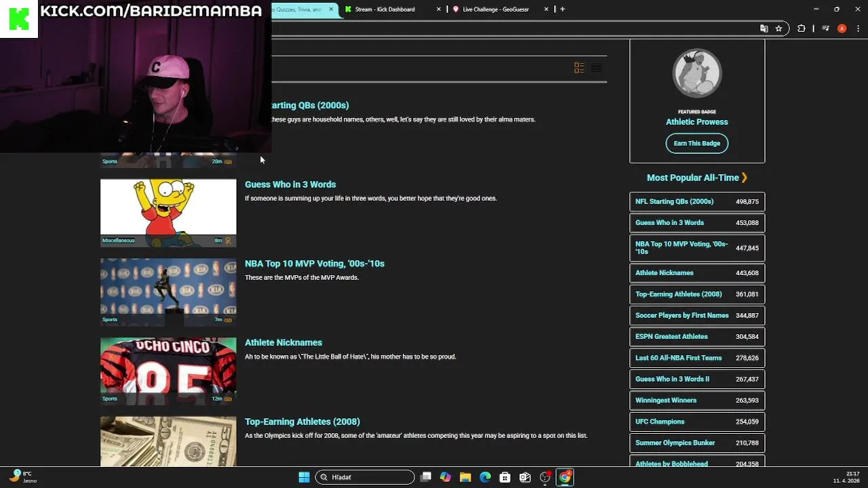This screenshot has width=868, height=488.
Task: Open the Guess Who in 3 Words quiz title
Action: click(x=290, y=184)
